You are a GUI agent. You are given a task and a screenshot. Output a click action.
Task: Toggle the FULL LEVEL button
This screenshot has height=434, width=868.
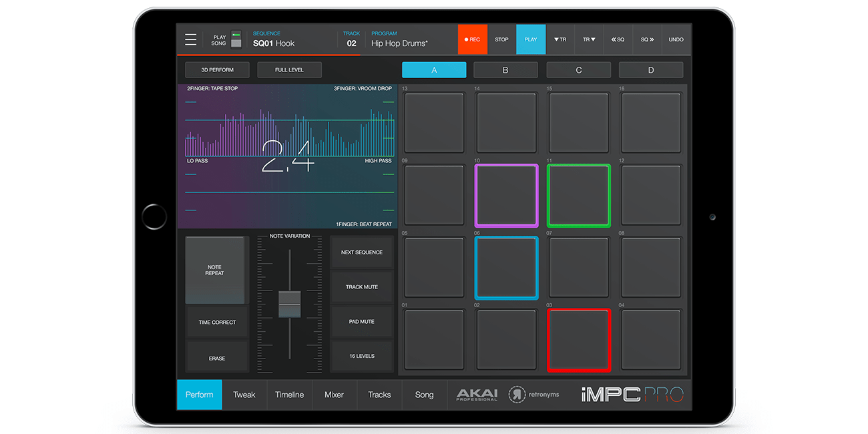tap(289, 69)
